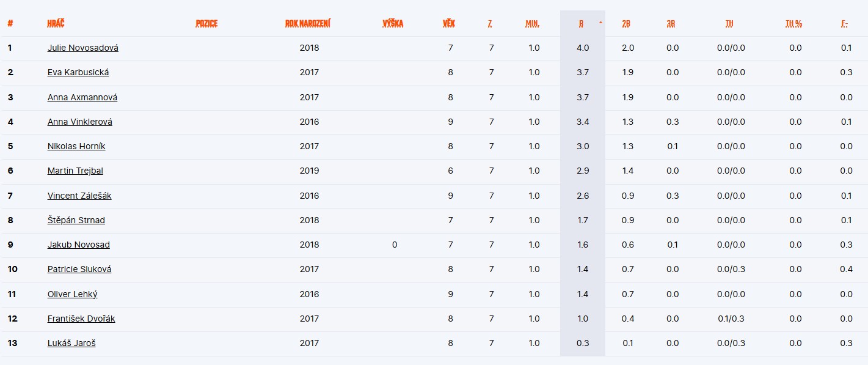Sort table by HRÁČ column
The width and height of the screenshot is (868, 365).
pyautogui.click(x=56, y=23)
